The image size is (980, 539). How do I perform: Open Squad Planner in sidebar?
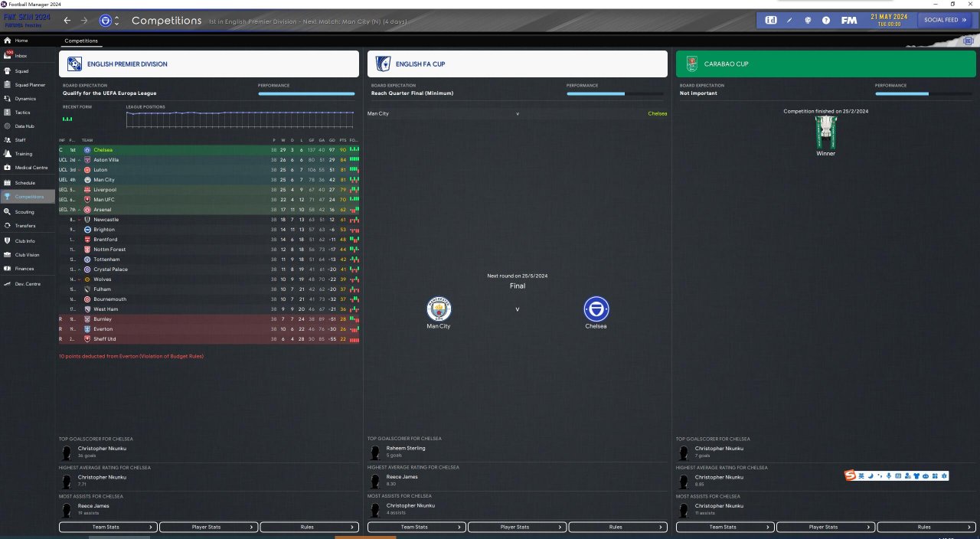[x=29, y=85]
